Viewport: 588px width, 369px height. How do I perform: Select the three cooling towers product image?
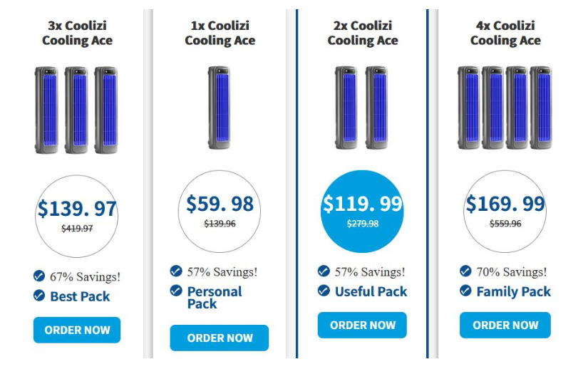[76, 110]
